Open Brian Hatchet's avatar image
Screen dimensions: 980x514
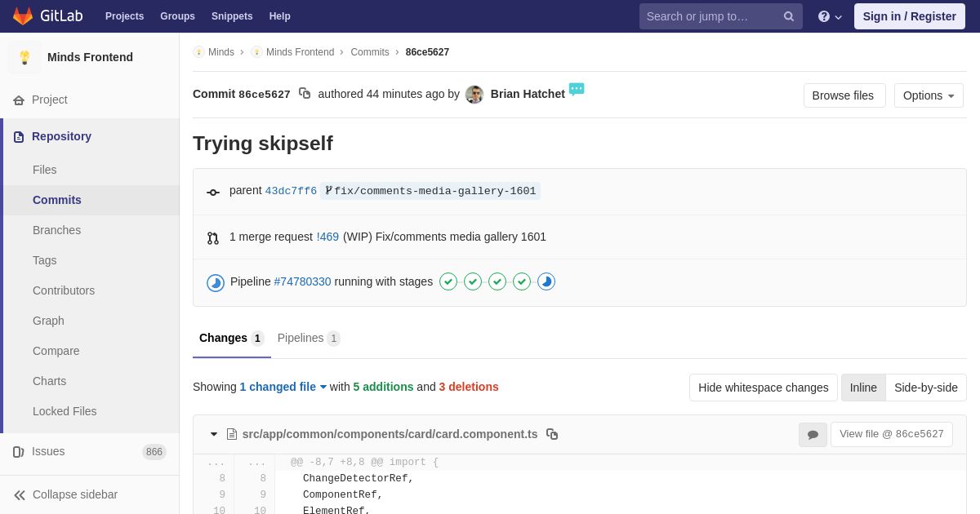pyautogui.click(x=474, y=95)
